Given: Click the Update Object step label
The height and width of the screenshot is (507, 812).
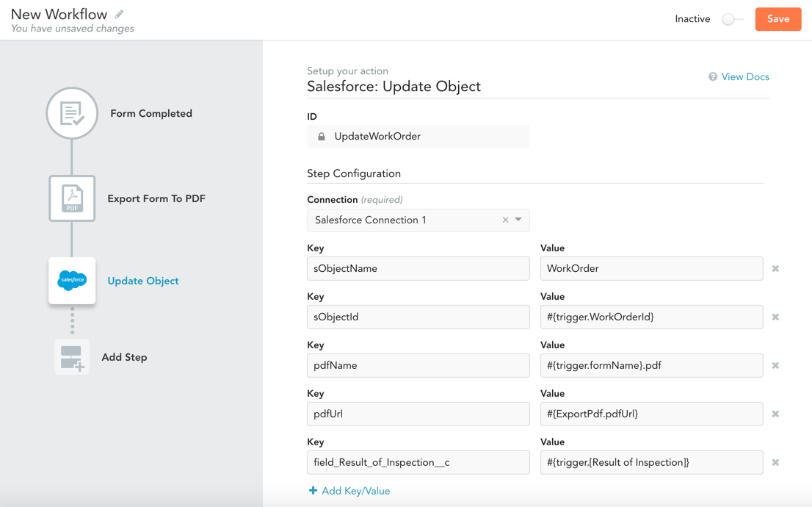Looking at the screenshot, I should (x=143, y=281).
